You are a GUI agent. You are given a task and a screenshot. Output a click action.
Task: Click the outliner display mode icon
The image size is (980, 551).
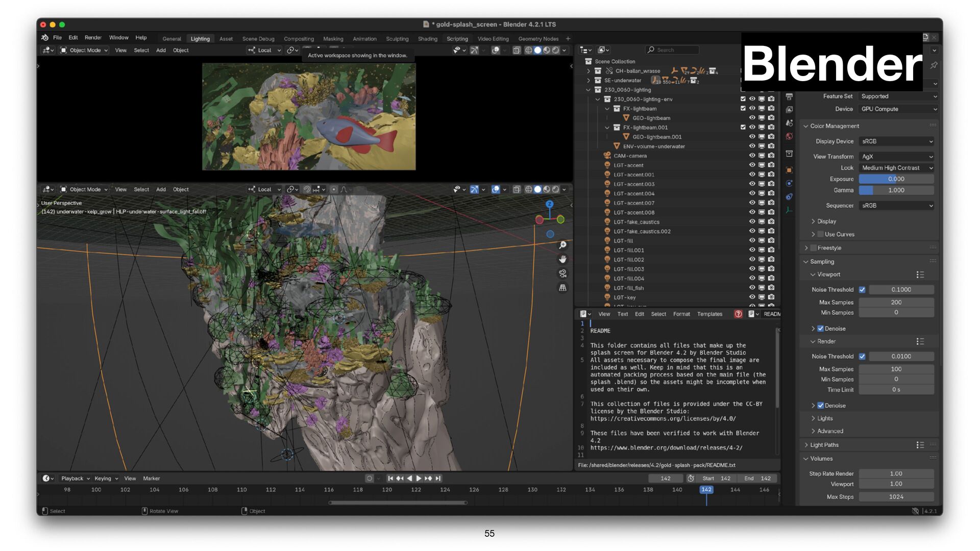[603, 50]
